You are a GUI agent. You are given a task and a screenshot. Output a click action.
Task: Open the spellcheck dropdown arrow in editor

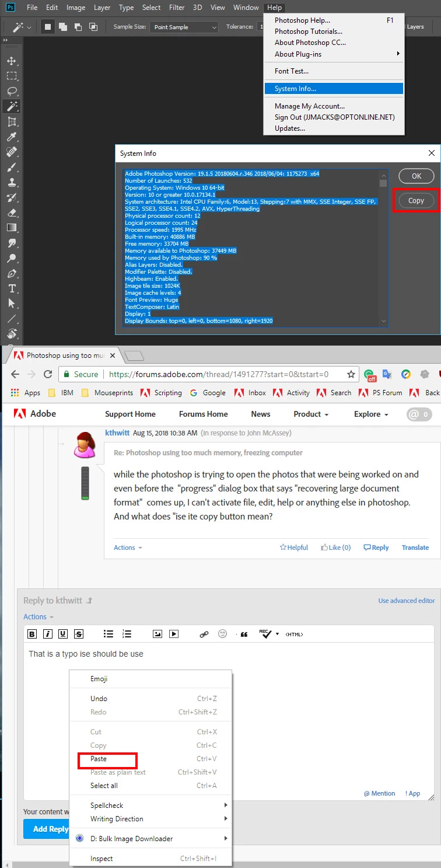pos(277,634)
